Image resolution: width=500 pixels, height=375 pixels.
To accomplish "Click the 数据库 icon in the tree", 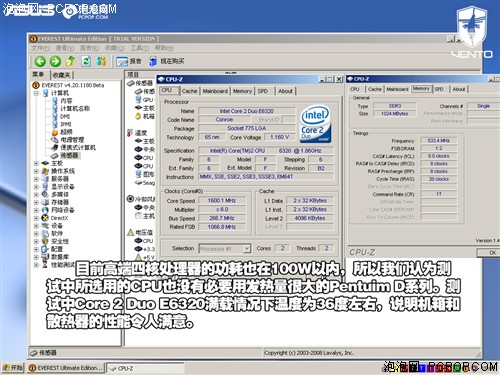I will [45, 257].
